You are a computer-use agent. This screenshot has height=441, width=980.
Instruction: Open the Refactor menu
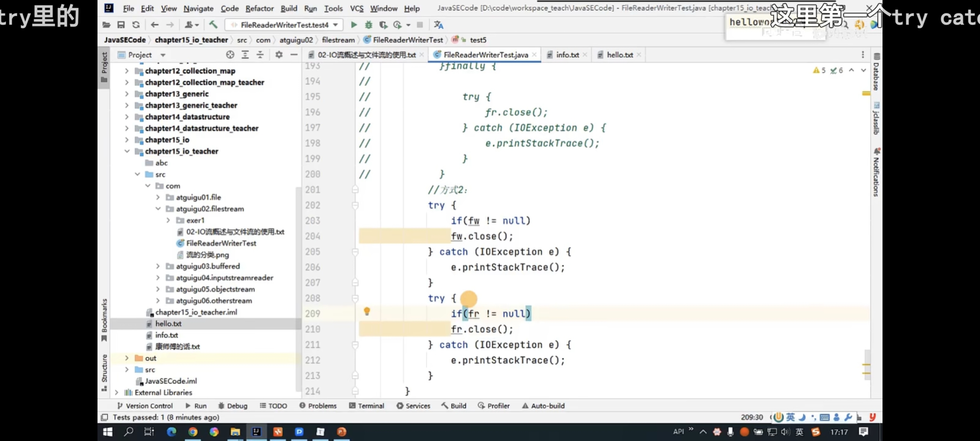coord(259,8)
